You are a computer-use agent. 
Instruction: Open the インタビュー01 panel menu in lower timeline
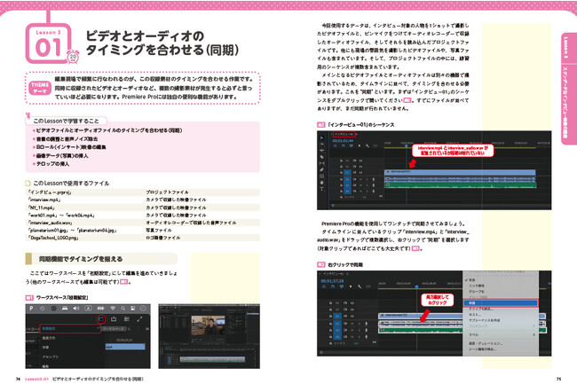click(x=347, y=274)
